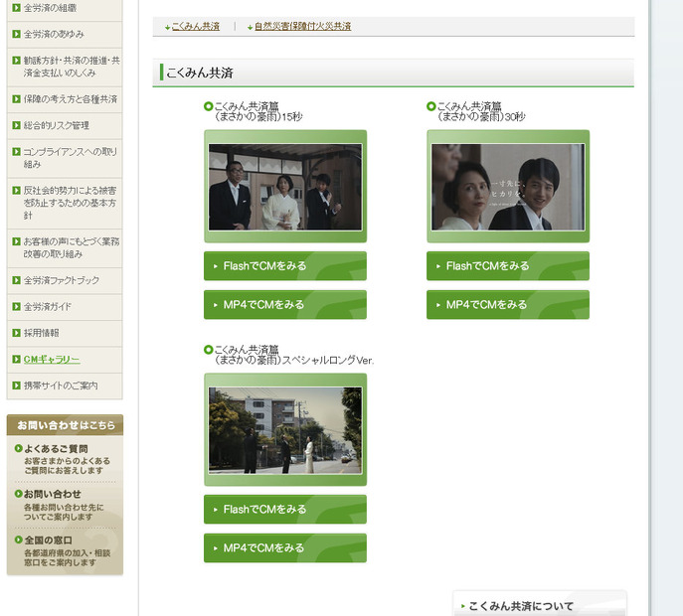
Task: Click green circle icon beside よくあるご質問
Action: [18, 448]
